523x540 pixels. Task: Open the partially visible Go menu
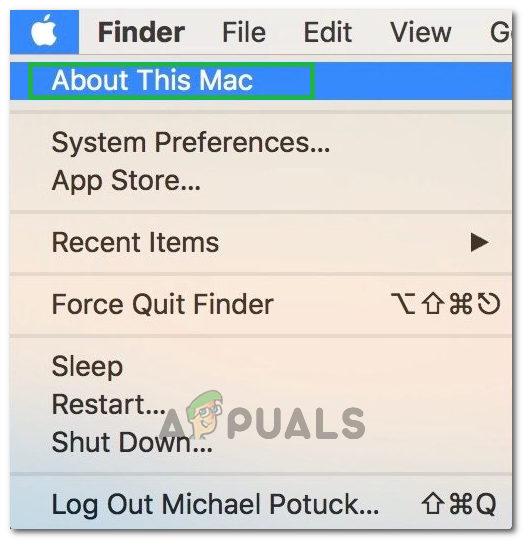(500, 32)
